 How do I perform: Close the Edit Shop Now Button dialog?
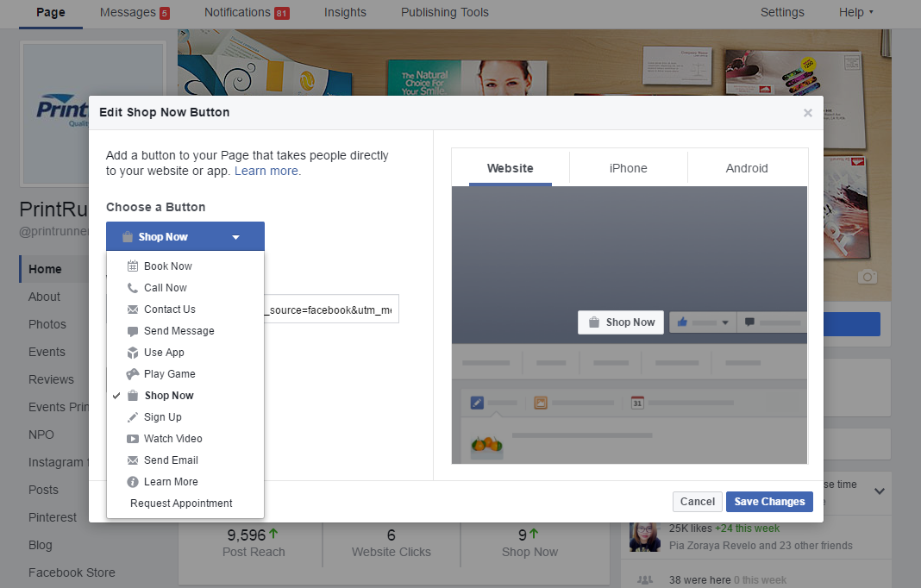pos(808,113)
